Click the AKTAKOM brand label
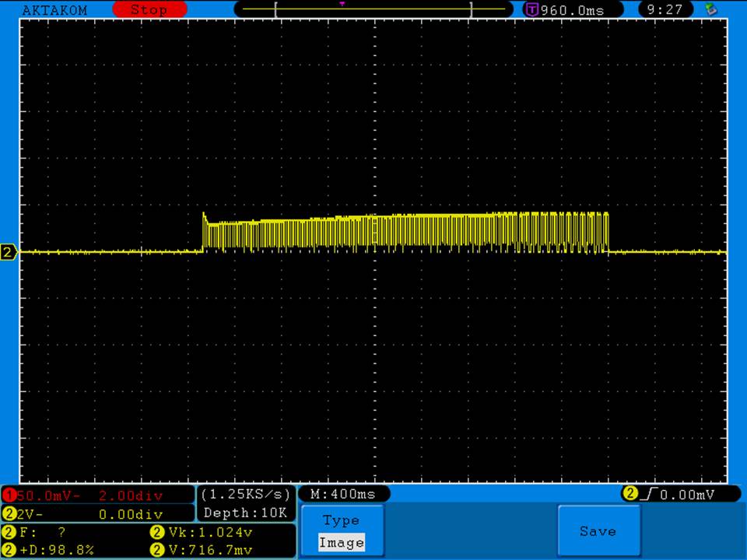 [55, 10]
